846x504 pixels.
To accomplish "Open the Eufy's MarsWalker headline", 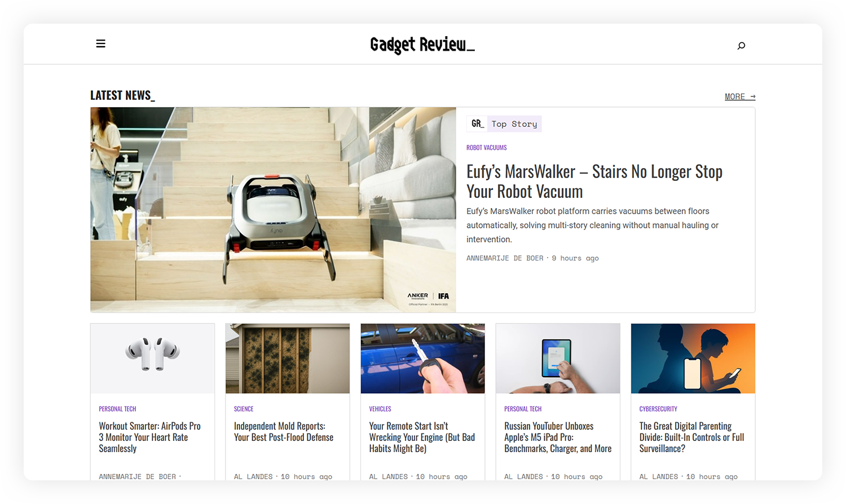I will [x=594, y=181].
